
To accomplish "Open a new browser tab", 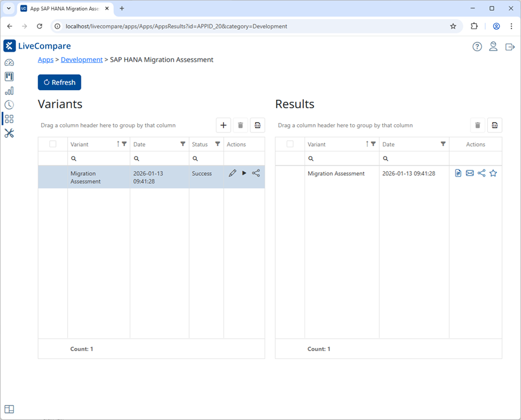I will click(122, 8).
